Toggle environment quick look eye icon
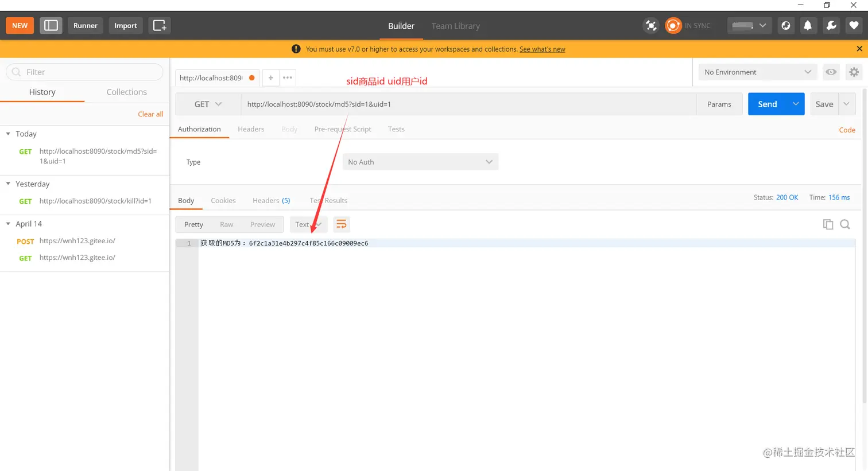Viewport: 868px width, 471px height. click(831, 72)
